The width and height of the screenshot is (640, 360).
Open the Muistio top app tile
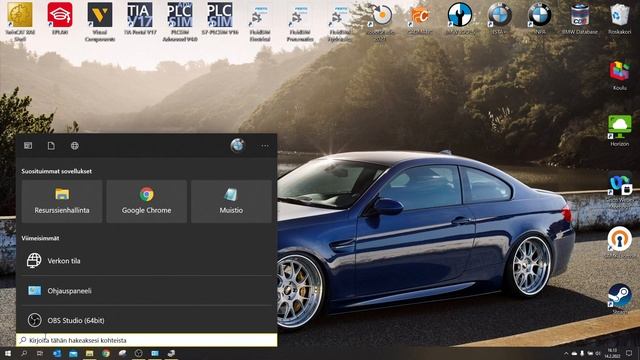[231, 201]
